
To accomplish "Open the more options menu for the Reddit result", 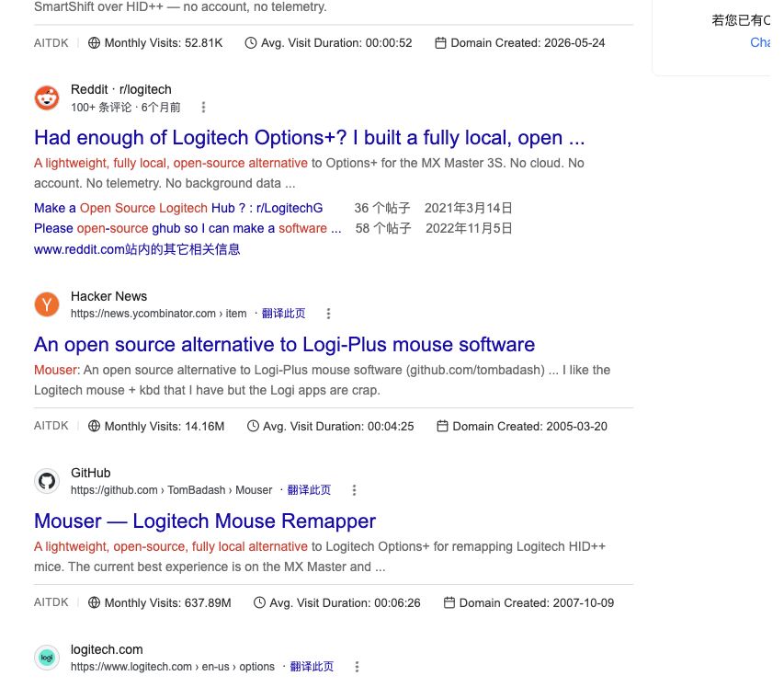I will tap(203, 107).
